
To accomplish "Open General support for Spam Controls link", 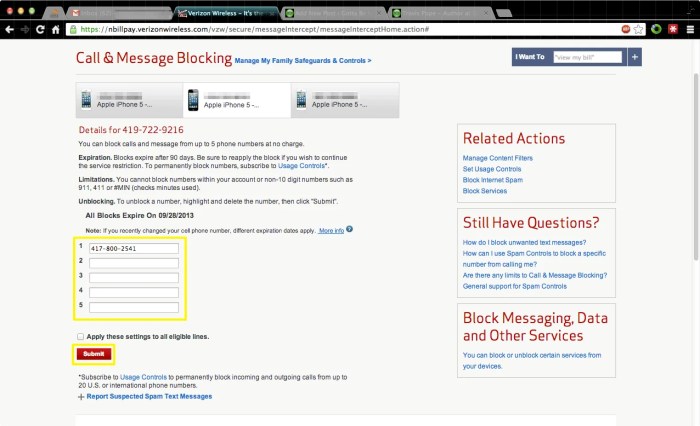I will [514, 286].
